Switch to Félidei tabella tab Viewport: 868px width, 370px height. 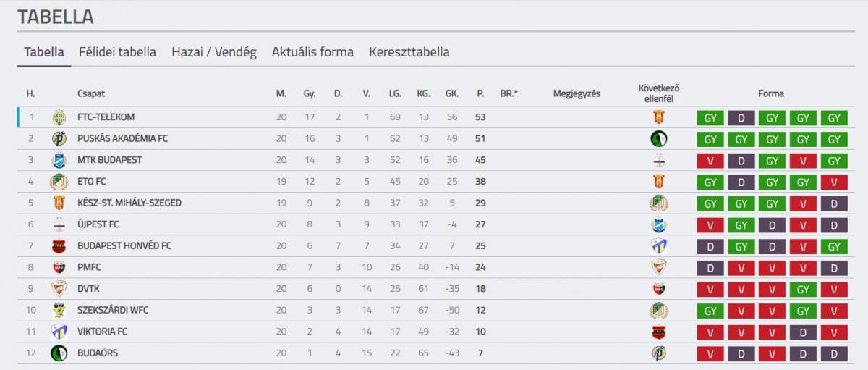[117, 52]
